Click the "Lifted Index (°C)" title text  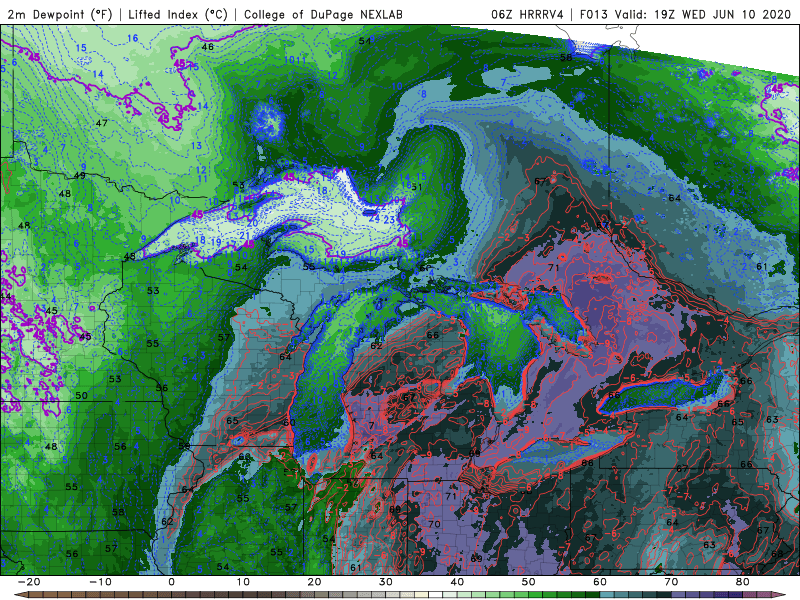(x=178, y=14)
